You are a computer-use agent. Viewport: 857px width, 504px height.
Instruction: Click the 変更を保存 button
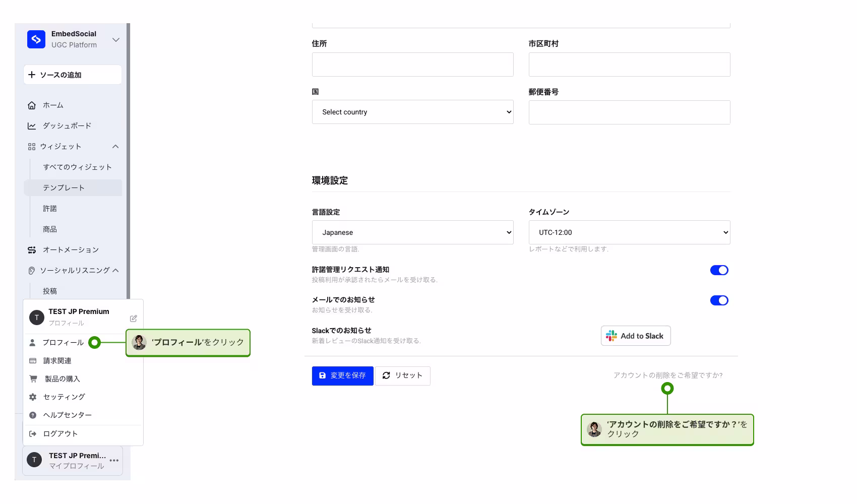343,376
